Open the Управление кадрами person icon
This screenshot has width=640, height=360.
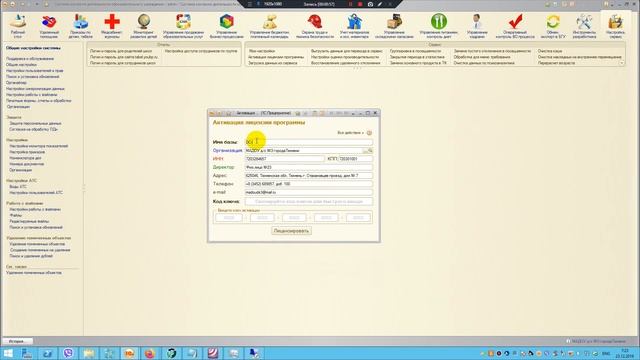(477, 26)
